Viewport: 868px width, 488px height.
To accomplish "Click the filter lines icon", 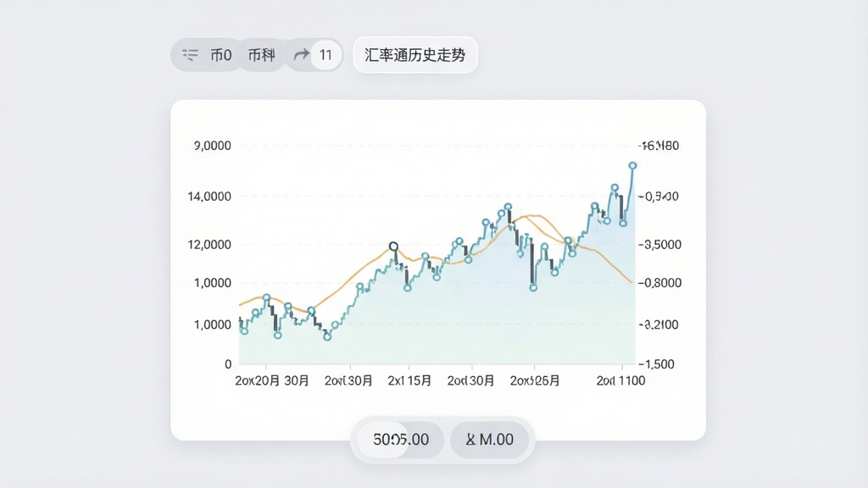I will click(x=190, y=55).
